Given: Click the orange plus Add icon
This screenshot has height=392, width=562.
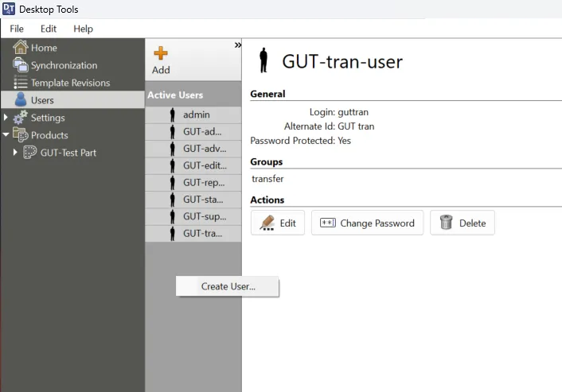Looking at the screenshot, I should [161, 54].
